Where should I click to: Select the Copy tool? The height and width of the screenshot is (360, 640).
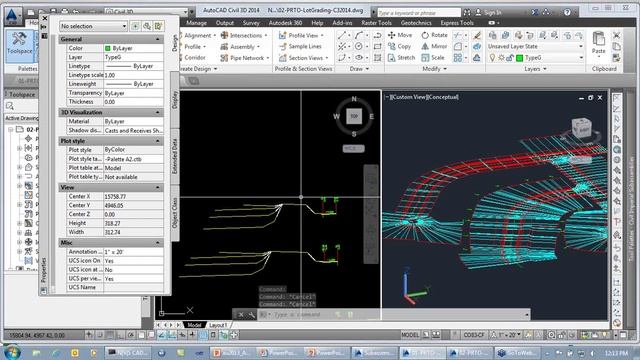coord(399,47)
